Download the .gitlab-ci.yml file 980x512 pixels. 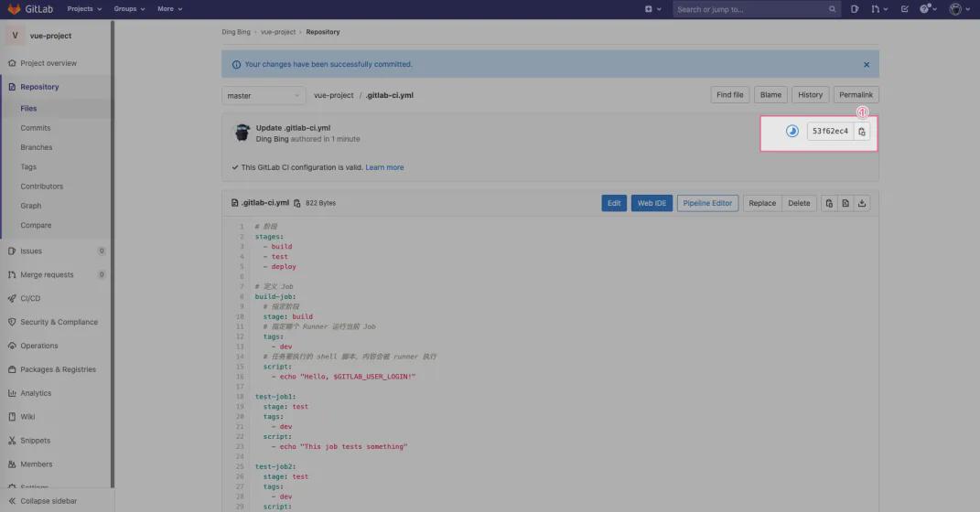click(862, 203)
